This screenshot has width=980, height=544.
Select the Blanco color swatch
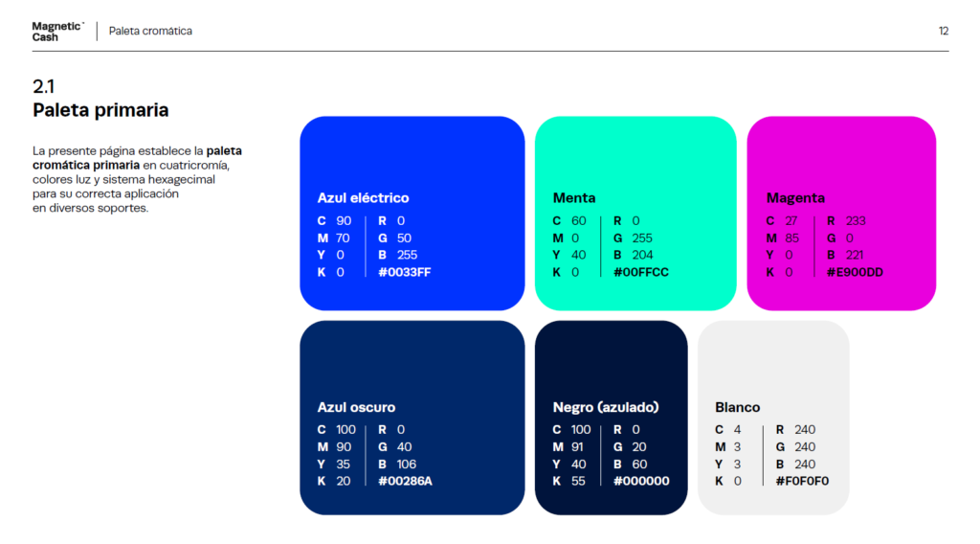pos(773,418)
